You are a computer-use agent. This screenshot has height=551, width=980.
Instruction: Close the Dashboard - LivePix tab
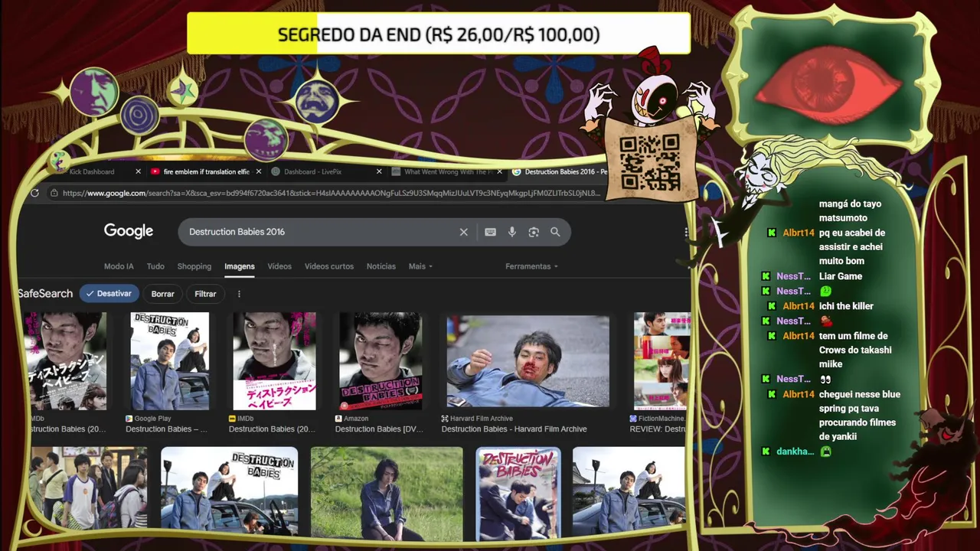pos(378,171)
